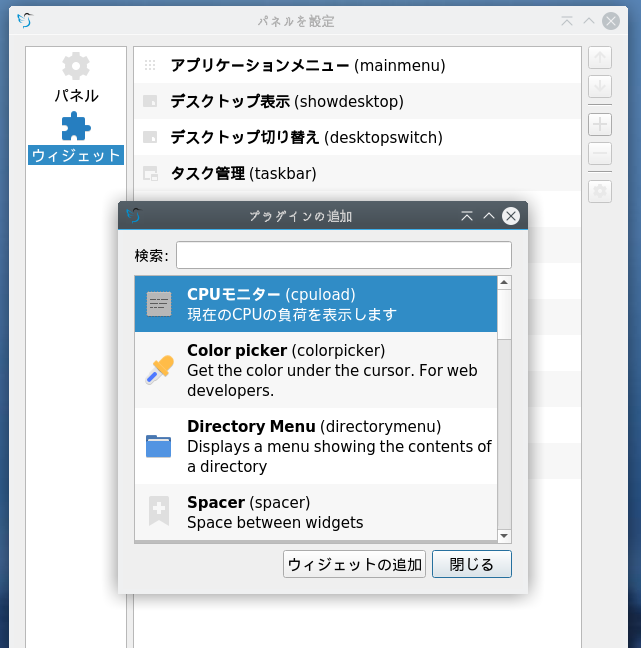Click plugin list scrollbar up arrow

504,283
